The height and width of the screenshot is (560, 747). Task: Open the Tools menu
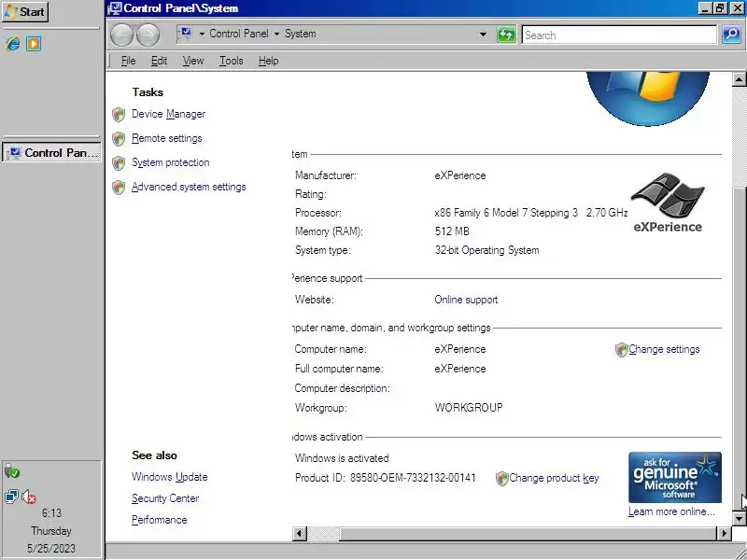tap(231, 61)
